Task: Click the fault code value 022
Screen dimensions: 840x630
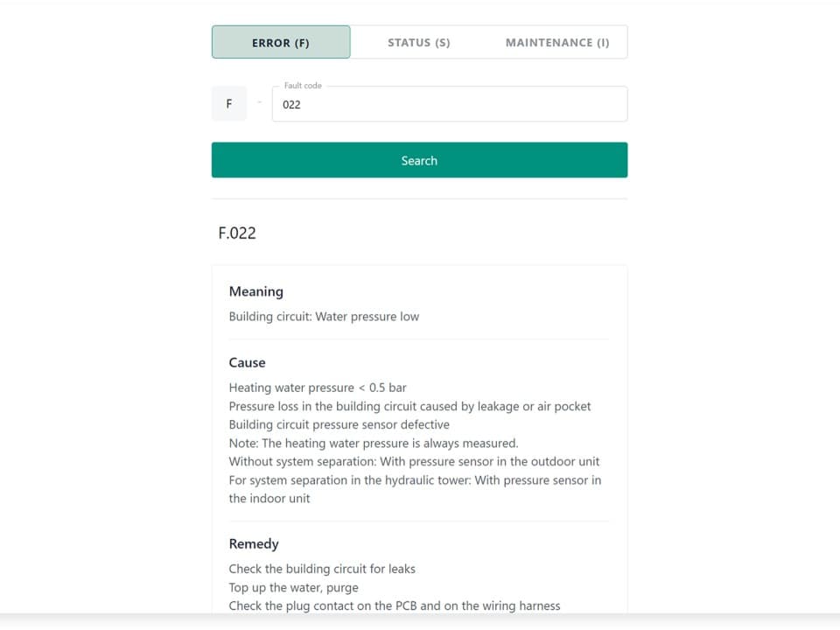Action: 290,105
